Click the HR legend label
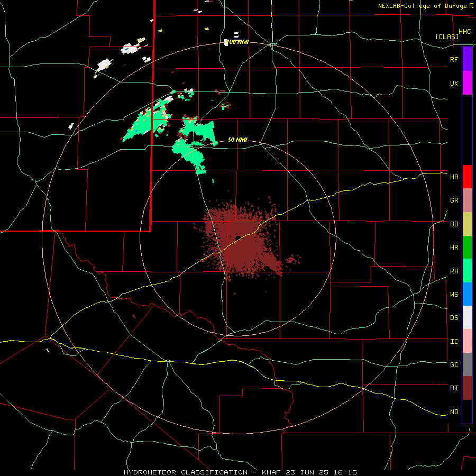Viewport: 476px width, 476px height. point(454,248)
